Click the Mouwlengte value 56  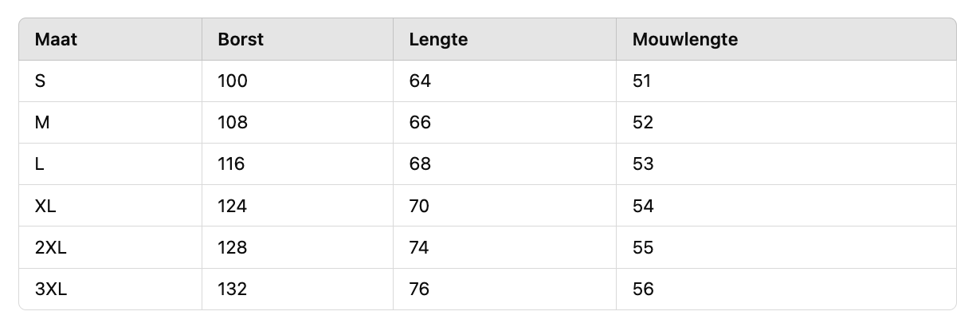[x=643, y=289]
